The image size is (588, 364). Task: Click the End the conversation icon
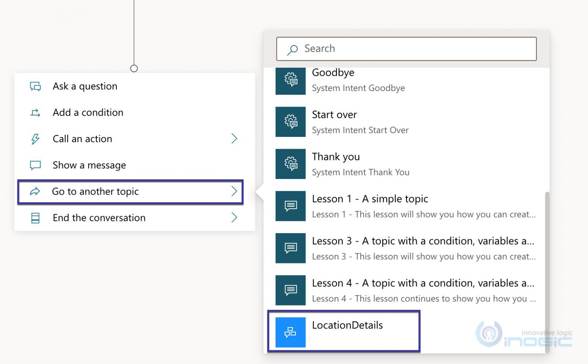coord(35,218)
